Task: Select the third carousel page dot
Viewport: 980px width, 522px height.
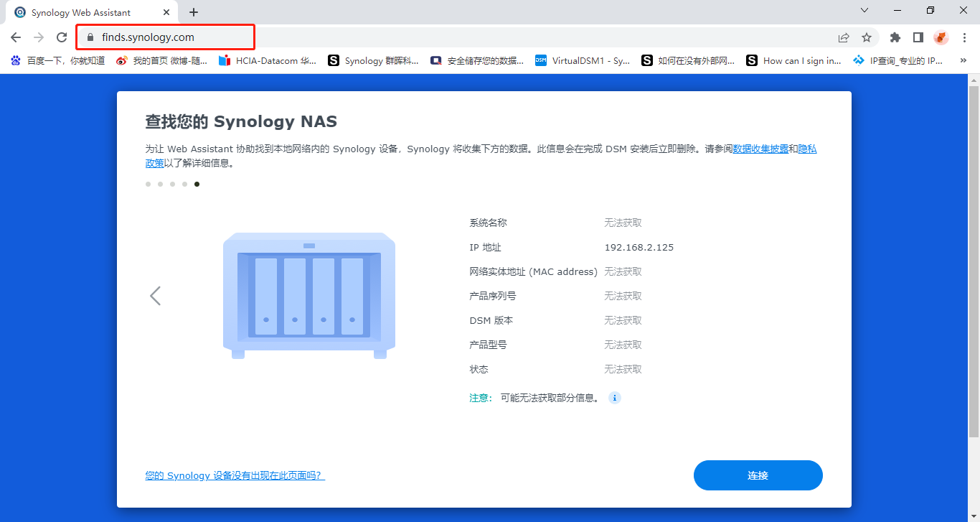Action: point(172,185)
